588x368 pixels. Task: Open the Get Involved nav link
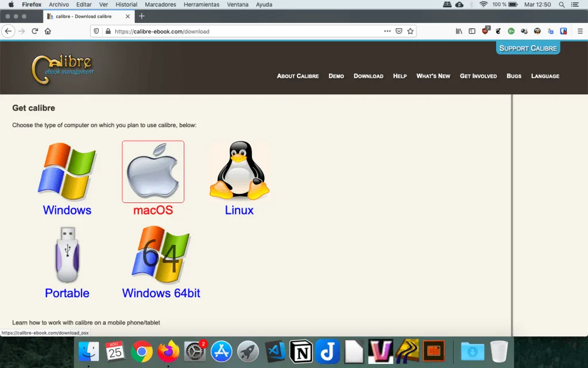pyautogui.click(x=478, y=76)
